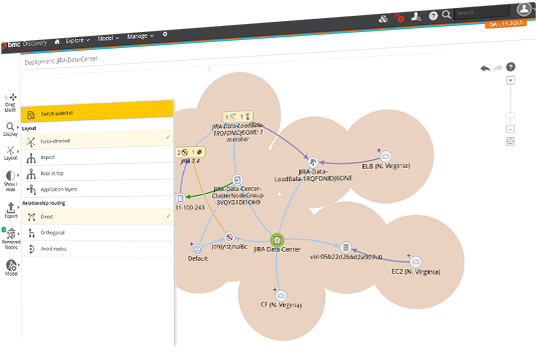Zoom in with the plus button

(x=511, y=80)
